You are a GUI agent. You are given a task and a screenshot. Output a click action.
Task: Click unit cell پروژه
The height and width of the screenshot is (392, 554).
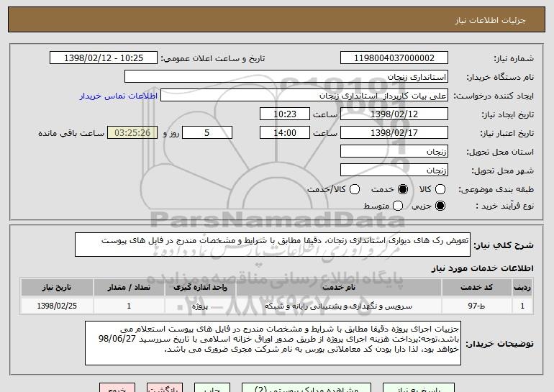point(200,306)
